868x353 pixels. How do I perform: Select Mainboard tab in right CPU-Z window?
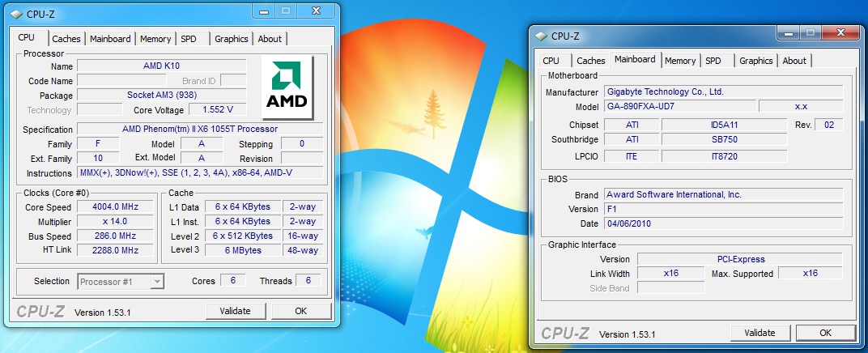635,60
